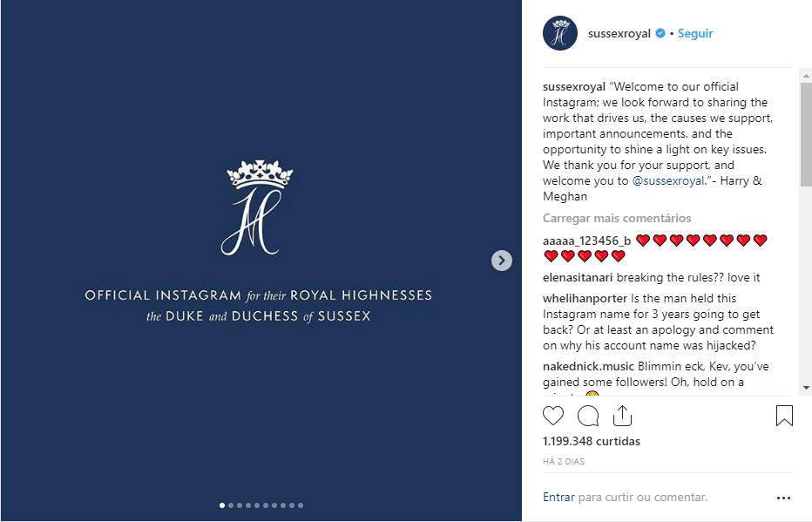Go to next carousel image arrow
Screen dimensions: 812x522
502,261
